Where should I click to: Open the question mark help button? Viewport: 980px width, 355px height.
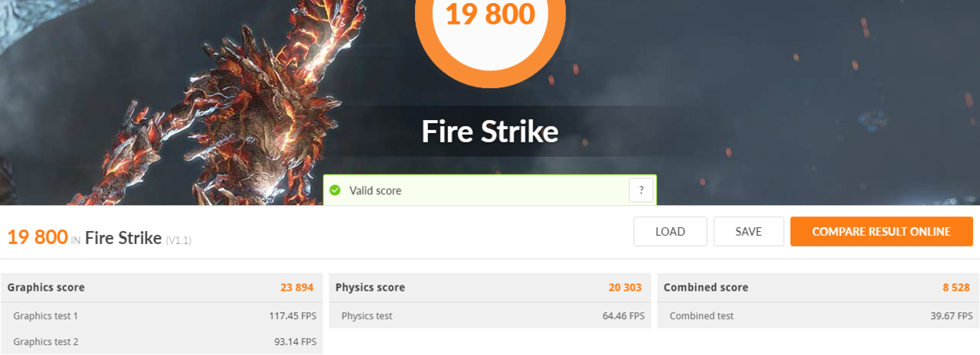click(x=641, y=190)
